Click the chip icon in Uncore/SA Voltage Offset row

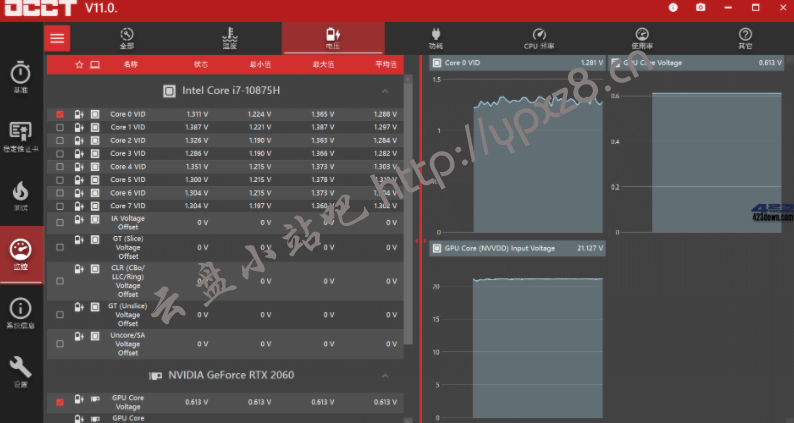(x=95, y=336)
